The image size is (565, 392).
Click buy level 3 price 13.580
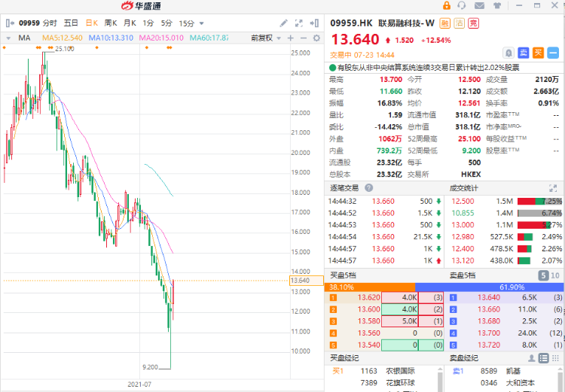click(x=368, y=321)
